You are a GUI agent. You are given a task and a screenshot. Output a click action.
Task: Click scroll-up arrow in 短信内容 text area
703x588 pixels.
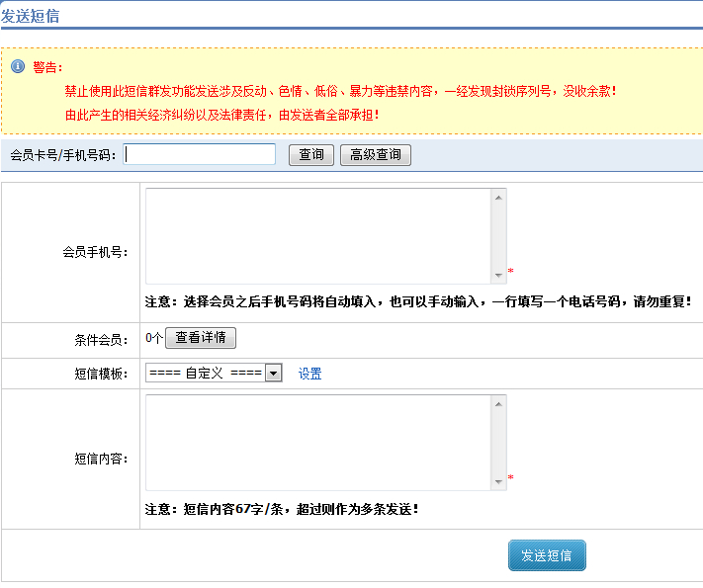499,403
